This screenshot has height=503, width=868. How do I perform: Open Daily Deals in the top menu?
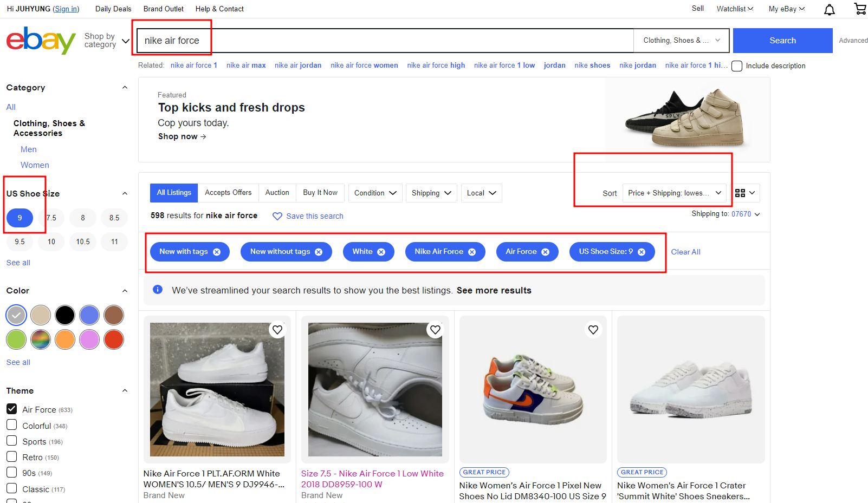pyautogui.click(x=113, y=9)
